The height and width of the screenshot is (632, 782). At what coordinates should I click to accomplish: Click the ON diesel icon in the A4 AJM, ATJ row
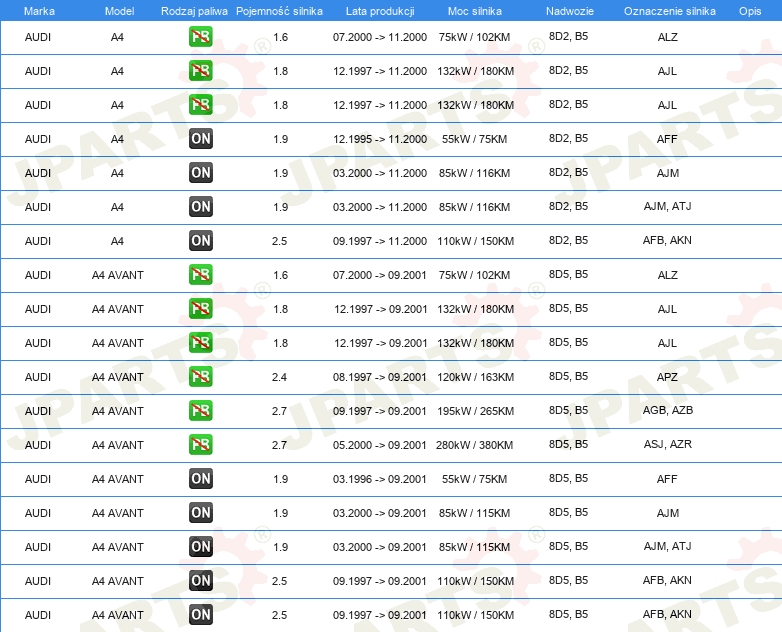200,207
